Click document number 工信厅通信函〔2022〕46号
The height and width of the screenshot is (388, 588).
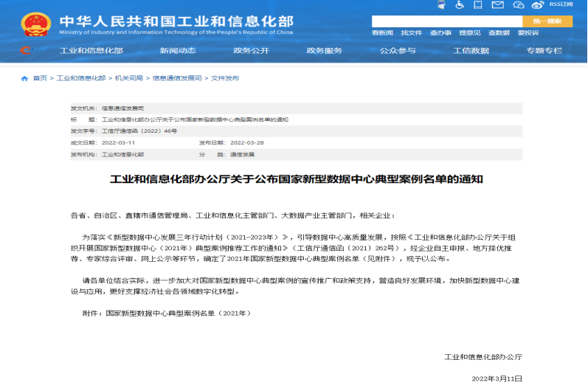[139, 131]
